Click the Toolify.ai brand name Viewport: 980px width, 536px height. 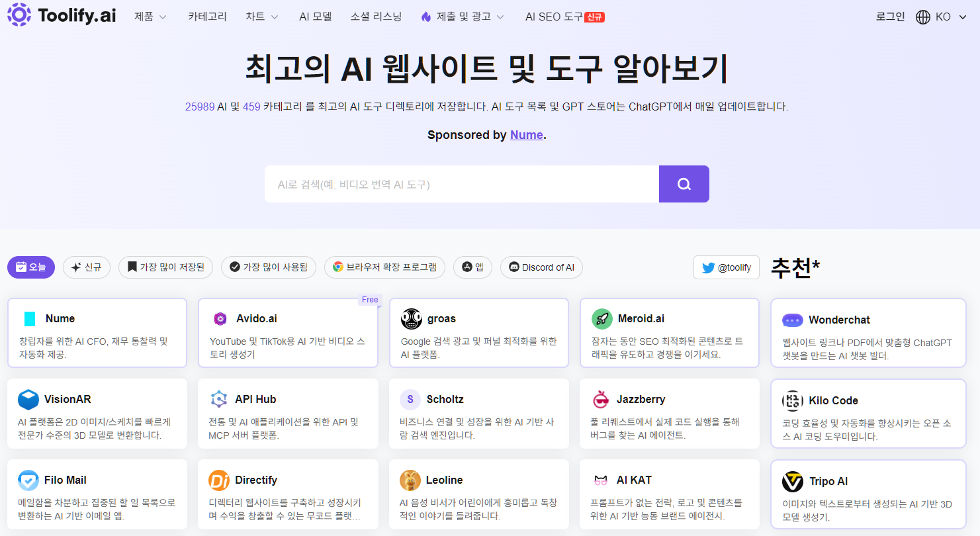[77, 15]
